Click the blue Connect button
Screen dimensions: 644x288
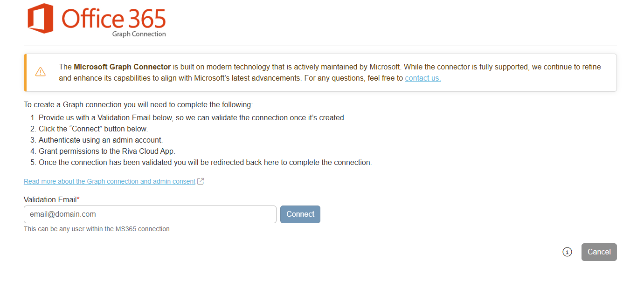coord(300,214)
